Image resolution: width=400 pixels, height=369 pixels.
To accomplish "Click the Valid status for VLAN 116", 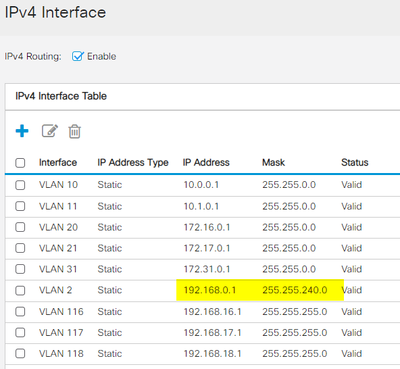I will pyautogui.click(x=351, y=312).
